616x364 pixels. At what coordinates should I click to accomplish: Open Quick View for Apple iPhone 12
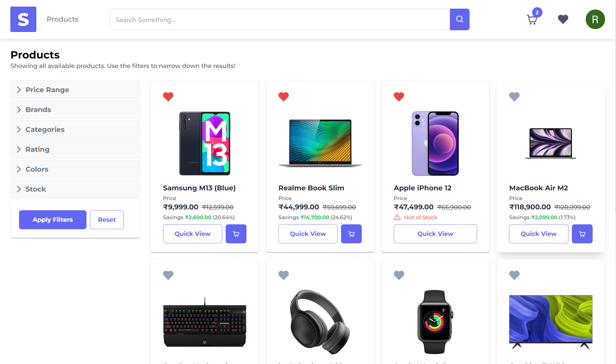(435, 234)
